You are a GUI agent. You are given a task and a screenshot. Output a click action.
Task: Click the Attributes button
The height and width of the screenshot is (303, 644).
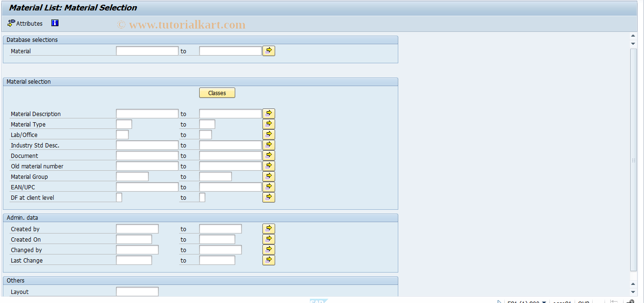click(25, 23)
